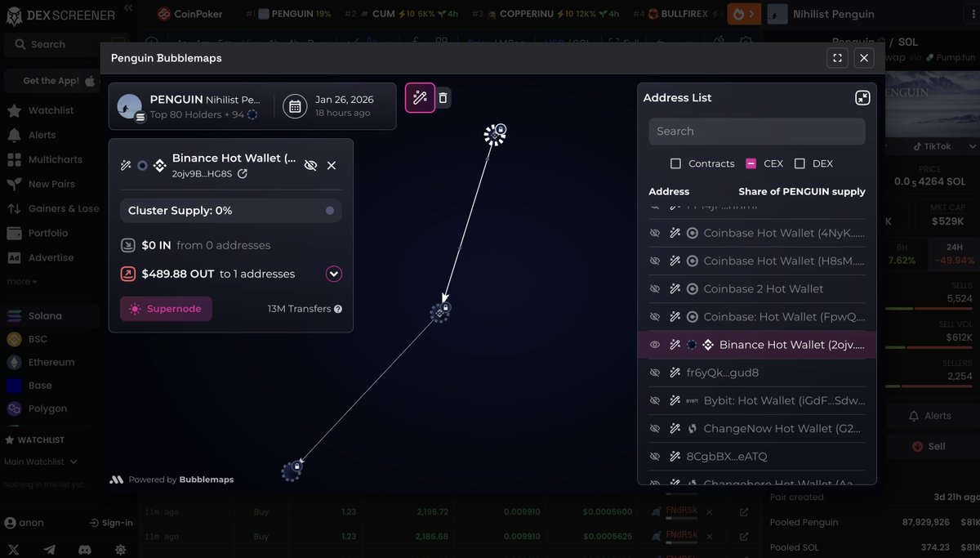
Task: Click the Address column header
Action: (x=669, y=191)
